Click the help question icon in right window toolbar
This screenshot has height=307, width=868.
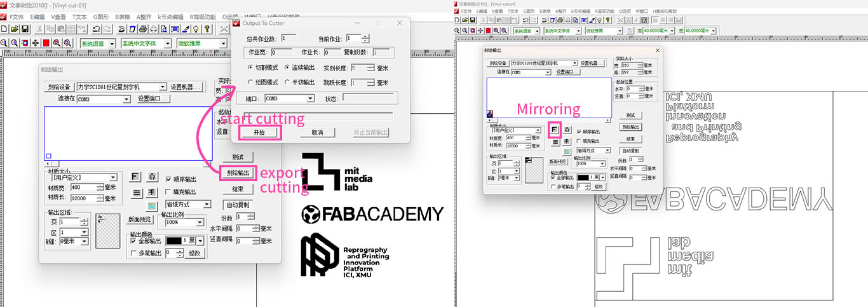click(x=607, y=21)
